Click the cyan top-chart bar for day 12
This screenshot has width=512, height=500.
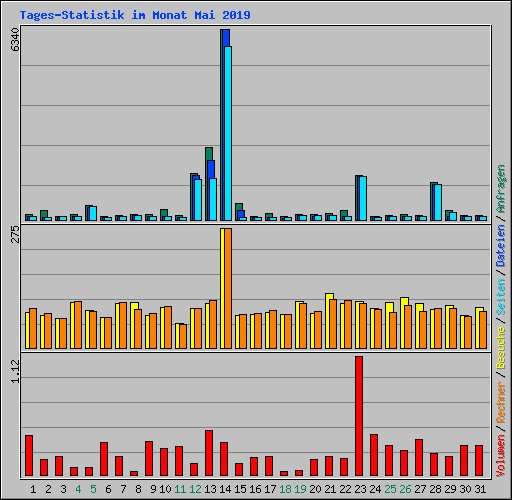tap(198, 200)
